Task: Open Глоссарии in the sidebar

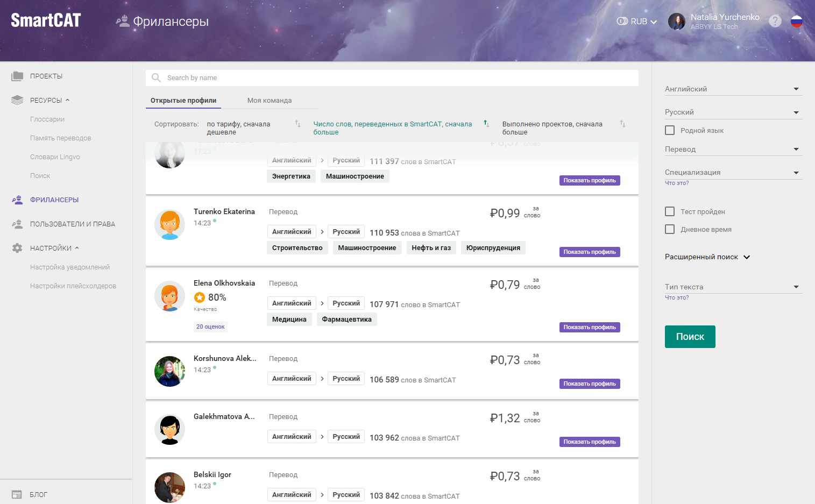Action: 47,119
